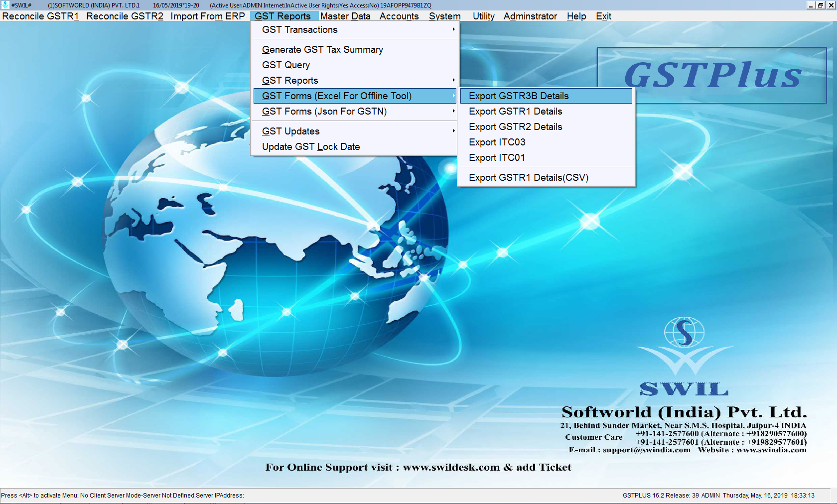Viewport: 837px width, 504px height.
Task: Expand the GST Updates submenu
Action: (355, 131)
